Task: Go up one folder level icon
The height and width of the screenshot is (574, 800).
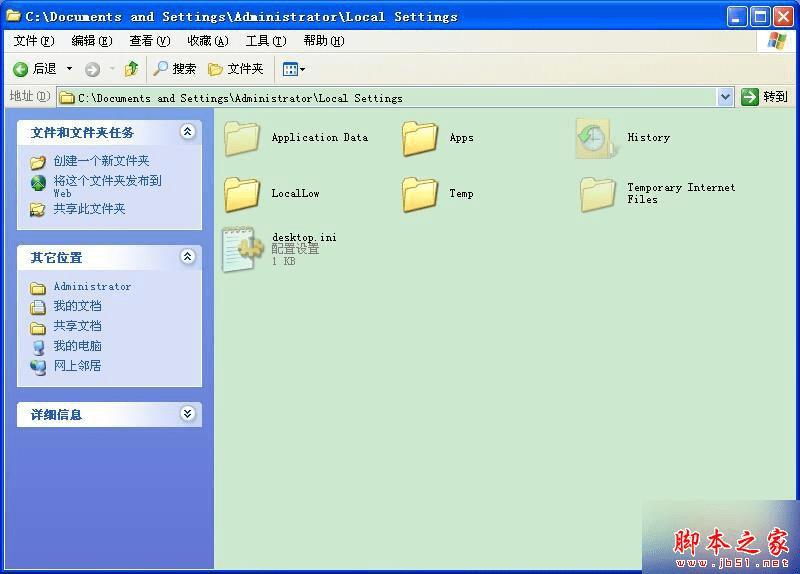Action: tap(131, 69)
